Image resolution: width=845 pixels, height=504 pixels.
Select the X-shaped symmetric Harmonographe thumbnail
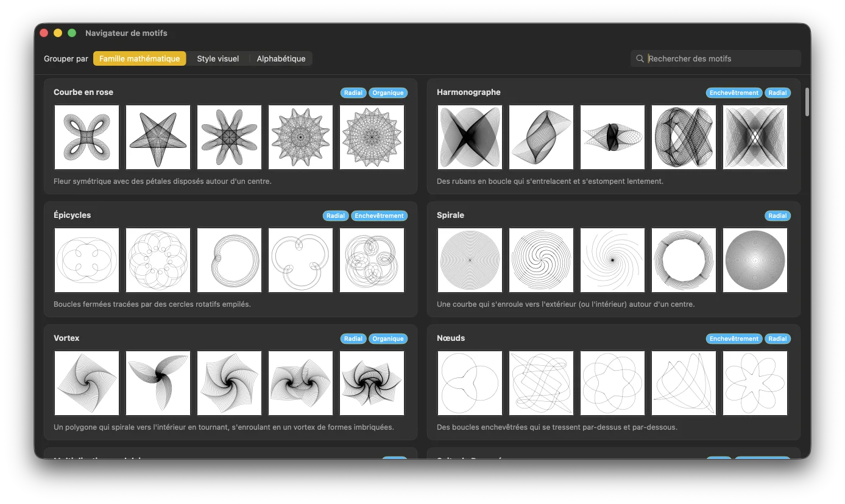pyautogui.click(x=755, y=138)
